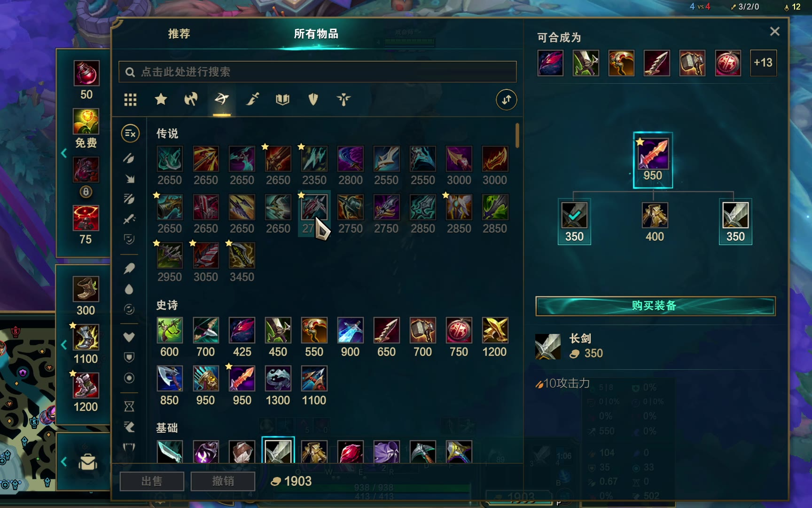Filter items by the health heart stat

(129, 337)
